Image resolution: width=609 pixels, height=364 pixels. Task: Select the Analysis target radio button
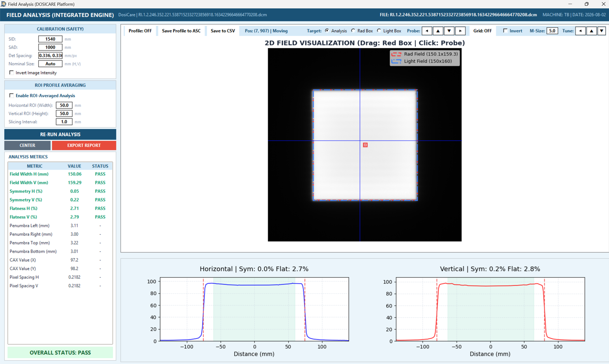(x=327, y=31)
